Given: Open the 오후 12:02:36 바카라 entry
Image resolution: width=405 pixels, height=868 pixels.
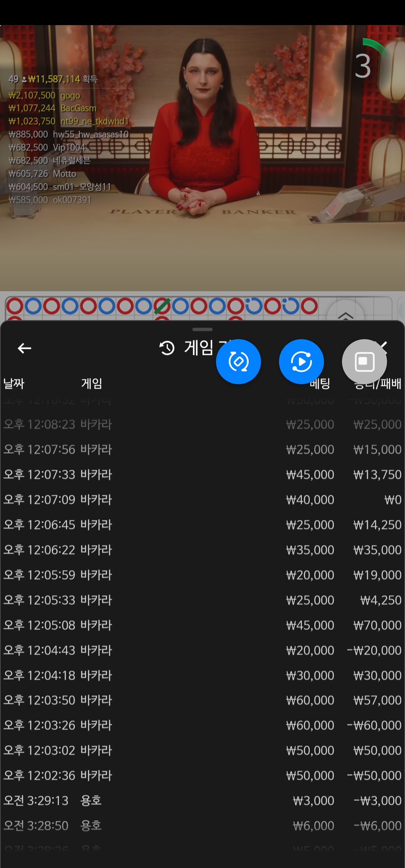Looking at the screenshot, I should tap(202, 775).
